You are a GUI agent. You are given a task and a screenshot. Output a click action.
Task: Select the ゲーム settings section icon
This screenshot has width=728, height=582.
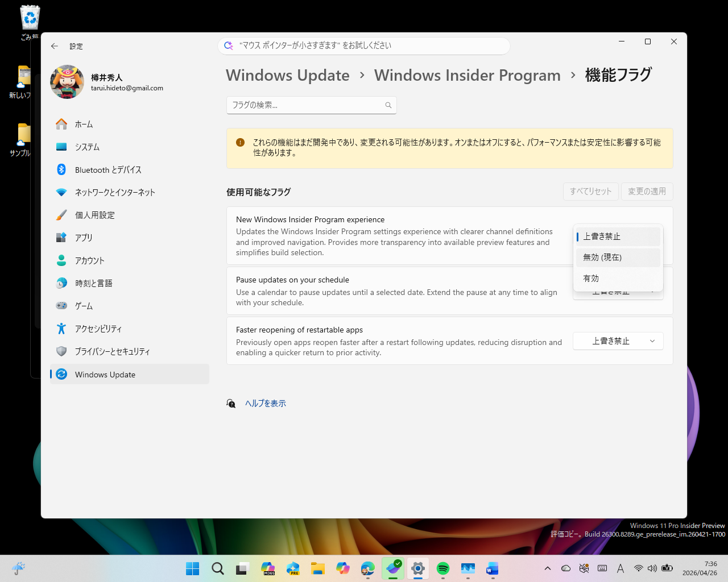pos(61,306)
